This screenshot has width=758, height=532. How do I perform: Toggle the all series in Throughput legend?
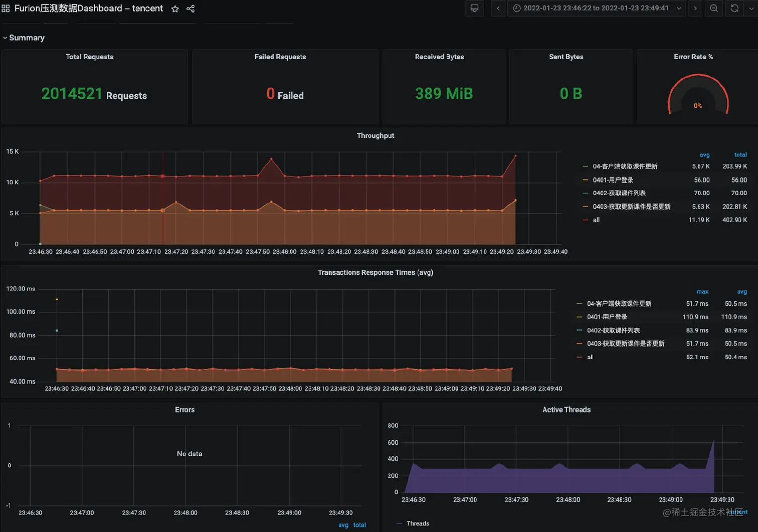click(x=596, y=220)
